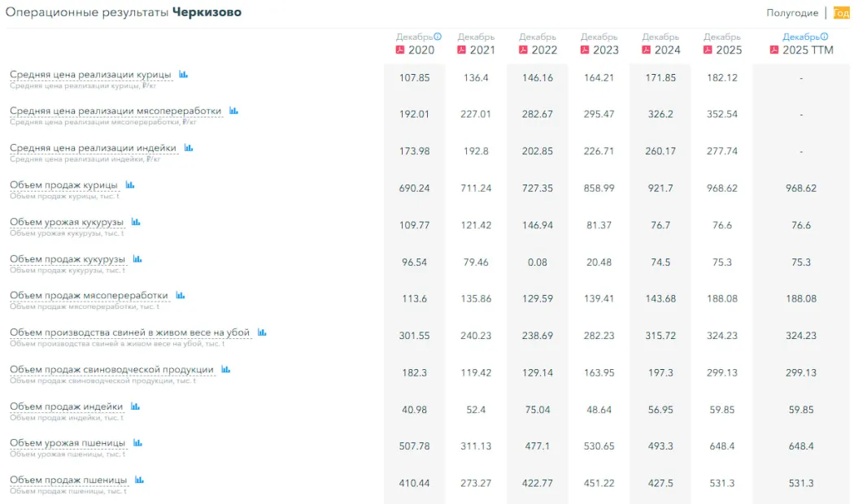Viewport: 854px width, 504px height.
Task: Select the 921.7 chicken sales cell
Action: tap(660, 189)
